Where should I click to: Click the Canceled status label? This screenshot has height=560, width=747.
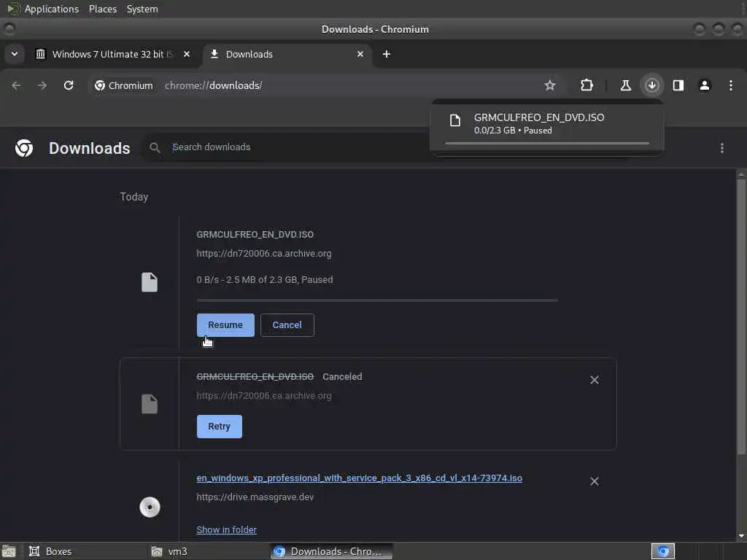click(x=342, y=376)
